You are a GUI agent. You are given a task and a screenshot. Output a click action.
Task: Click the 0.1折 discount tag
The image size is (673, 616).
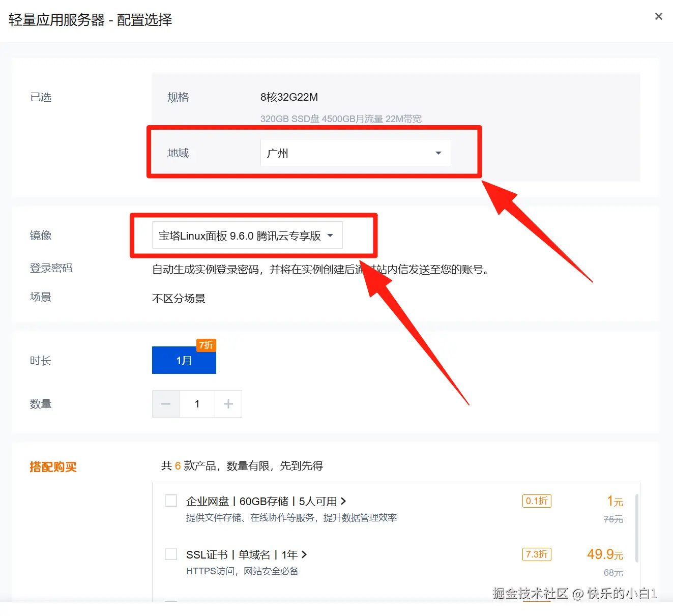[x=537, y=501]
